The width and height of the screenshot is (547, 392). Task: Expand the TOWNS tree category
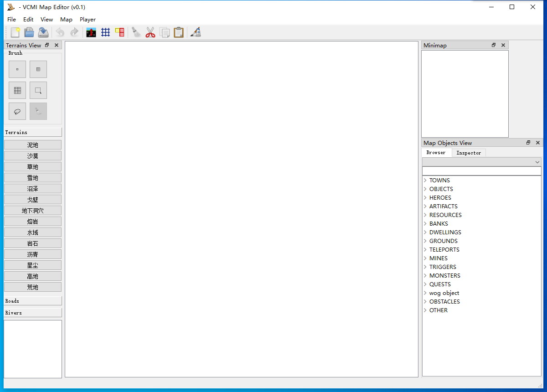pyautogui.click(x=425, y=181)
